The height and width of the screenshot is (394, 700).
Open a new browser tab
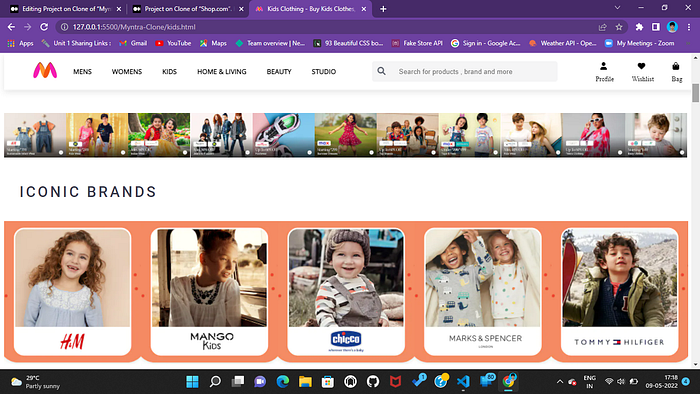coord(383,8)
